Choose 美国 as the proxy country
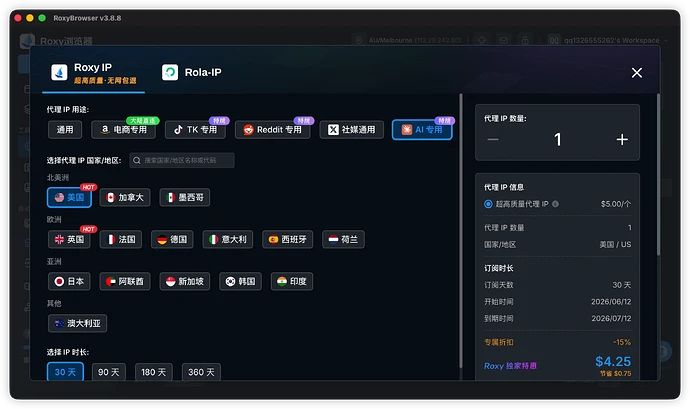 click(69, 197)
